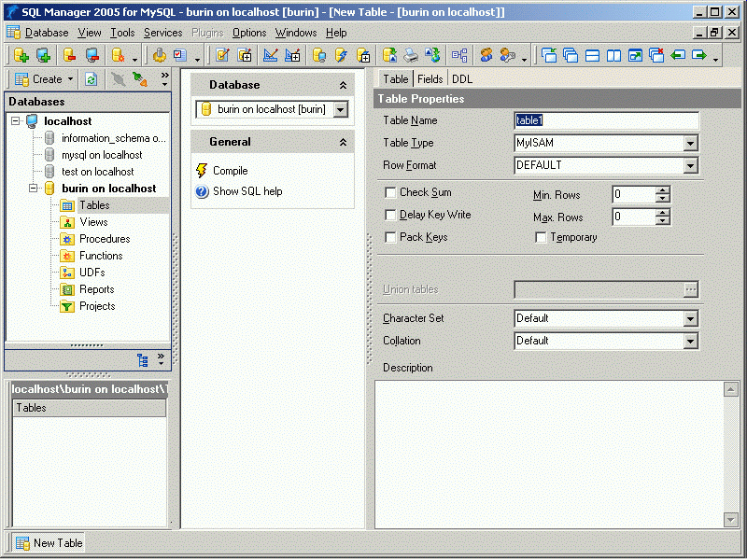Open the Tools menu
This screenshot has height=560, width=747.
[122, 33]
